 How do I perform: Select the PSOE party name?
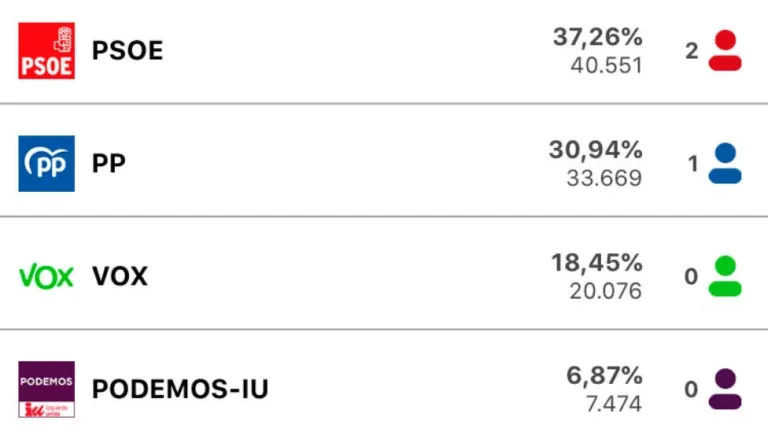tap(127, 51)
